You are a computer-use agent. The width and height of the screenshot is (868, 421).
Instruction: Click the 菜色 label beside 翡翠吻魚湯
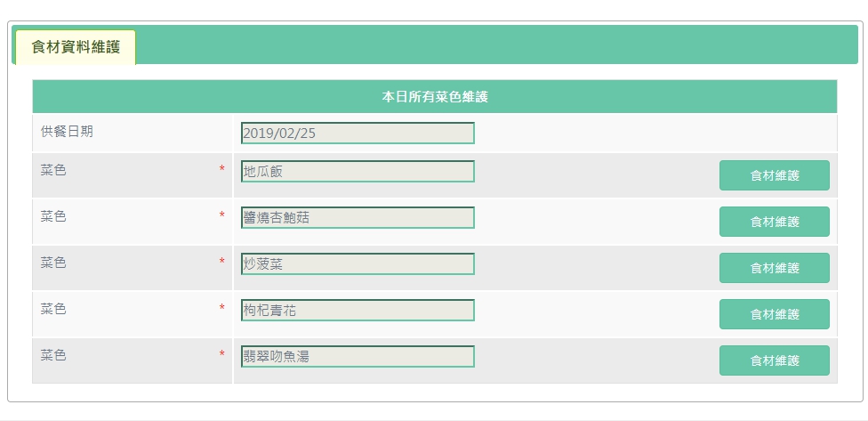coord(53,355)
